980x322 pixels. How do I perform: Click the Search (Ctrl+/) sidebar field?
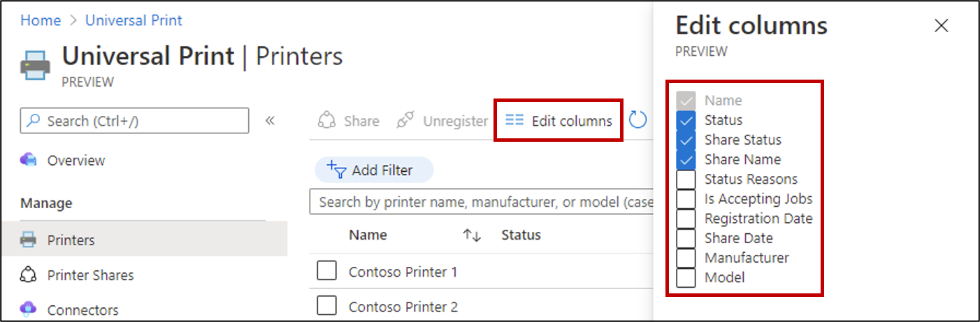(135, 121)
